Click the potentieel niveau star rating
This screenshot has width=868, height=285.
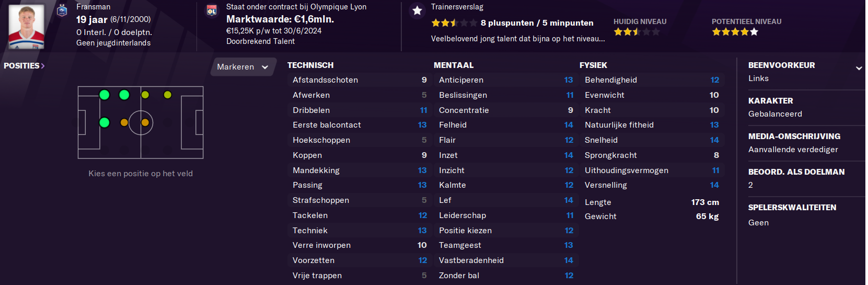pos(735,32)
